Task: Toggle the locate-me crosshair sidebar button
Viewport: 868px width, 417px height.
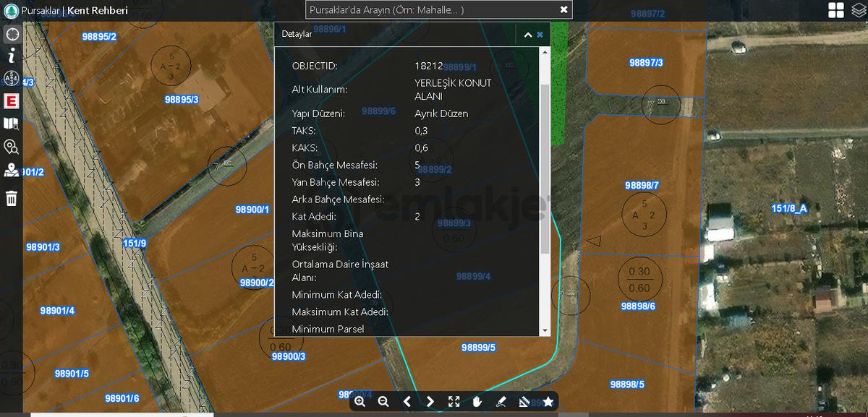Action: tap(12, 34)
